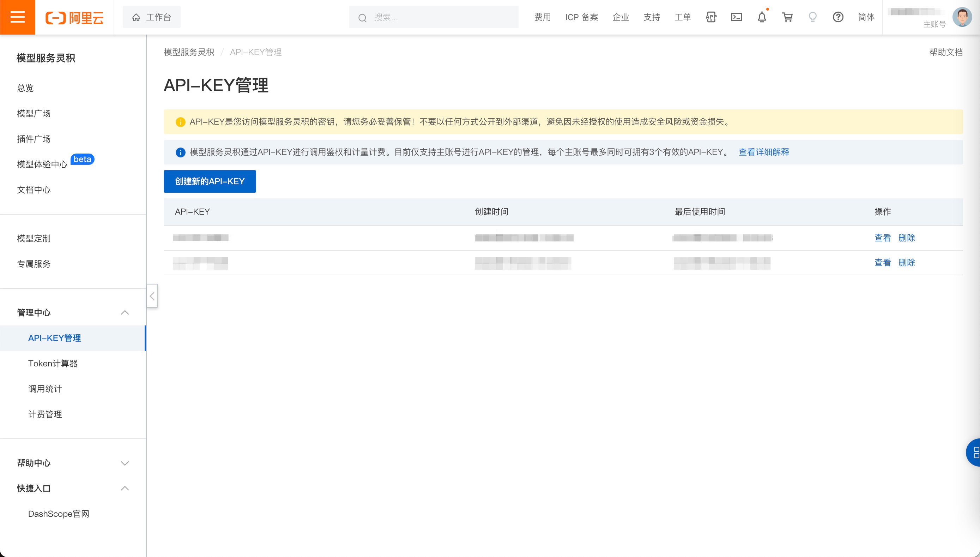Collapse the 快捷入口 section
This screenshot has width=980, height=557.
(125, 489)
